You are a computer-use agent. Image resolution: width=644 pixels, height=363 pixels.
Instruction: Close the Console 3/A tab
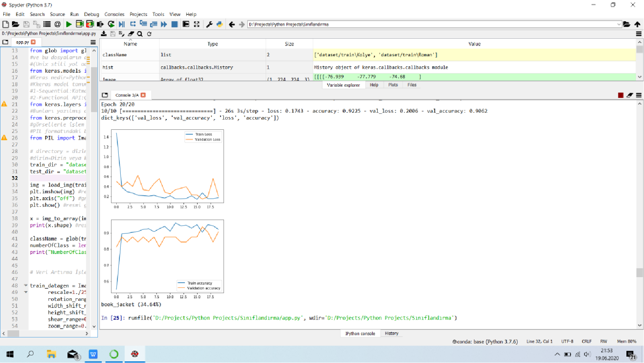(143, 95)
